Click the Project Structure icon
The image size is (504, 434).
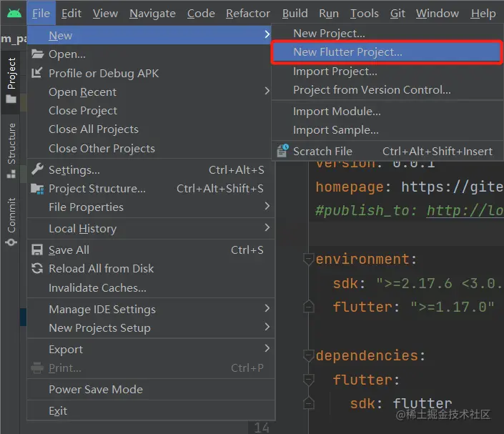(37, 188)
